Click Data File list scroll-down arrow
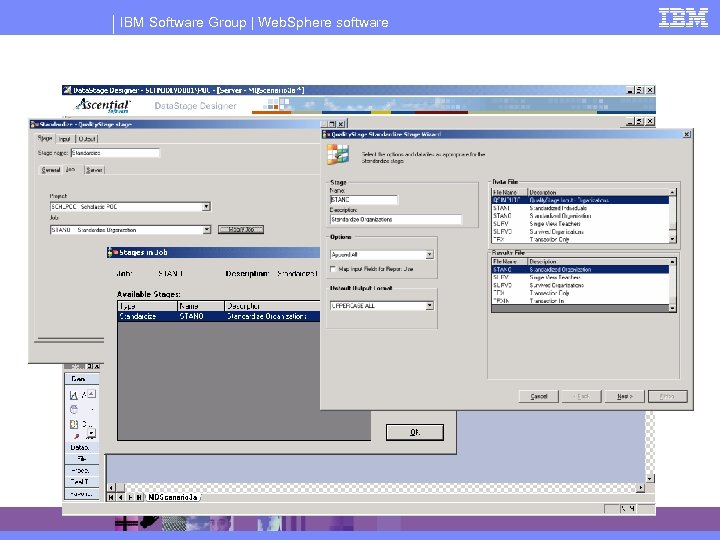 [672, 239]
